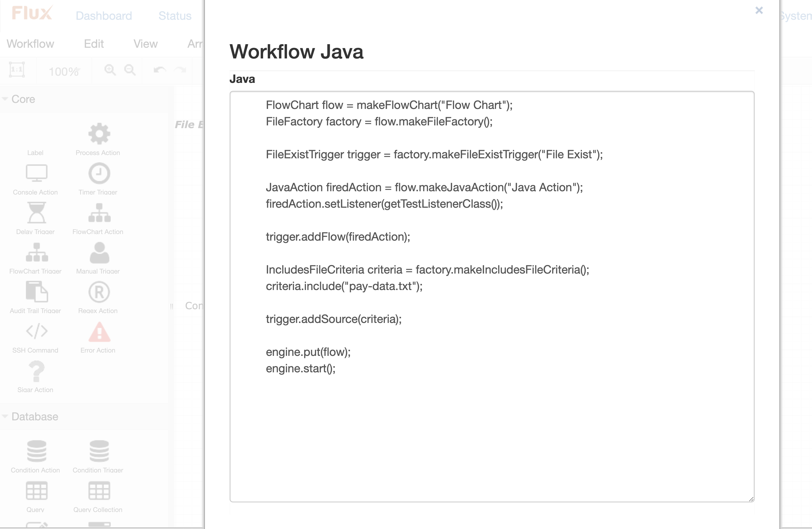Image resolution: width=812 pixels, height=529 pixels.
Task: Click the 'criteria.include("pay-data.txt");' line
Action: (344, 286)
